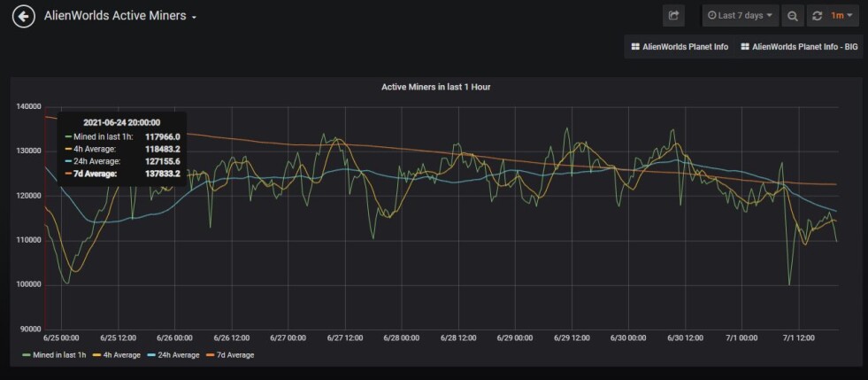Open the Active Miners in last 1 Hour panel menu
This screenshot has height=380, width=868.
pos(435,87)
